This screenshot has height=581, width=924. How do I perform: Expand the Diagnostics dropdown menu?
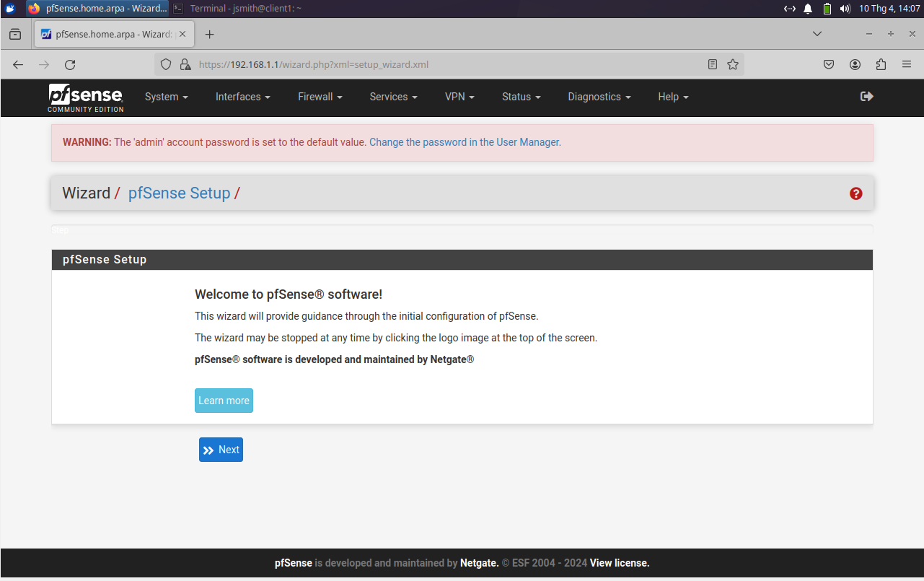(x=599, y=97)
